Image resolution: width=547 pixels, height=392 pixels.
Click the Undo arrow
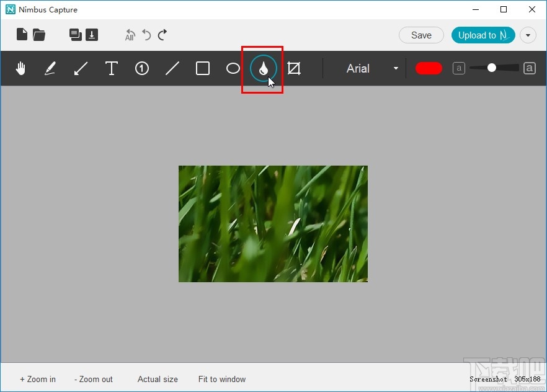pyautogui.click(x=146, y=35)
